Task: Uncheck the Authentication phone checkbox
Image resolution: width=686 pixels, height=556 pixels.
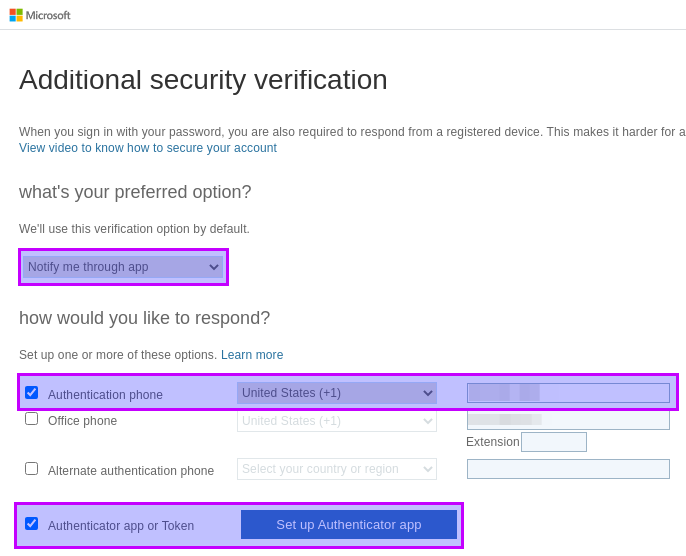Action: (x=32, y=392)
